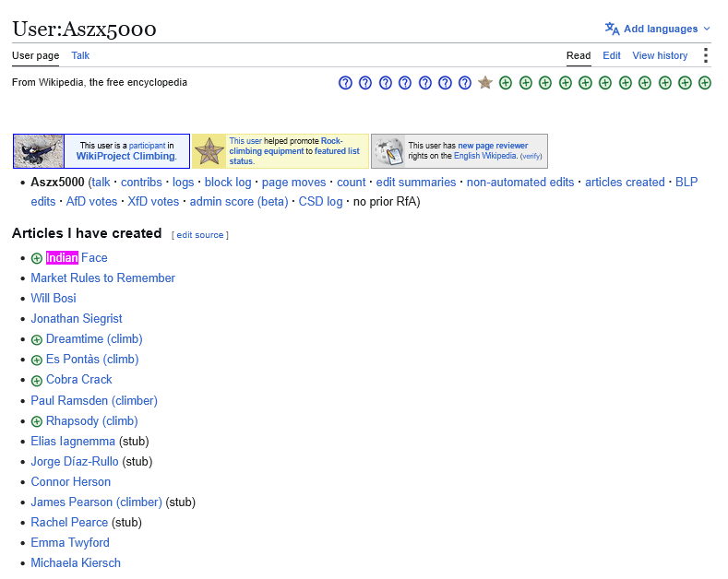Viewport: 728px width, 579px height.
Task: Open the English Wikipedia link
Action: coord(485,156)
